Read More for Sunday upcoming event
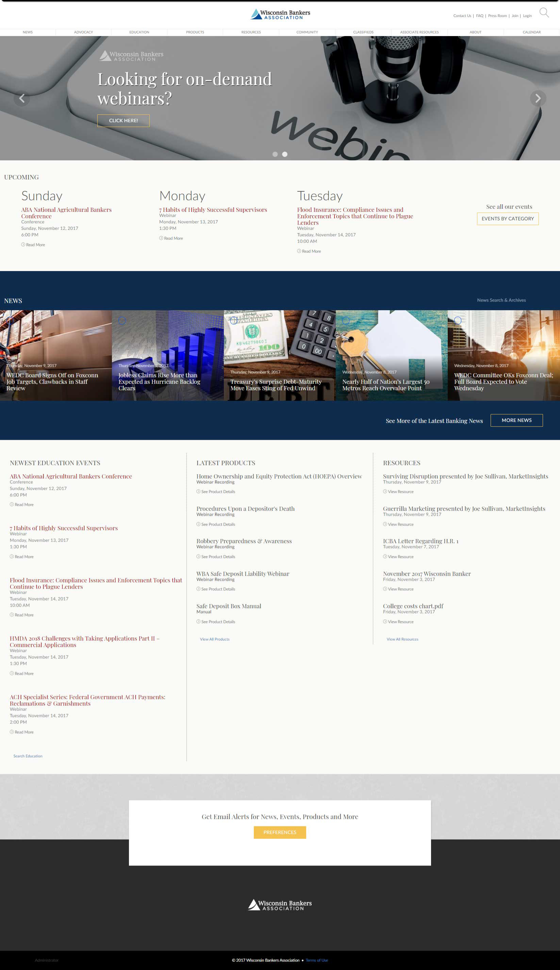Image resolution: width=560 pixels, height=970 pixels. pos(33,245)
